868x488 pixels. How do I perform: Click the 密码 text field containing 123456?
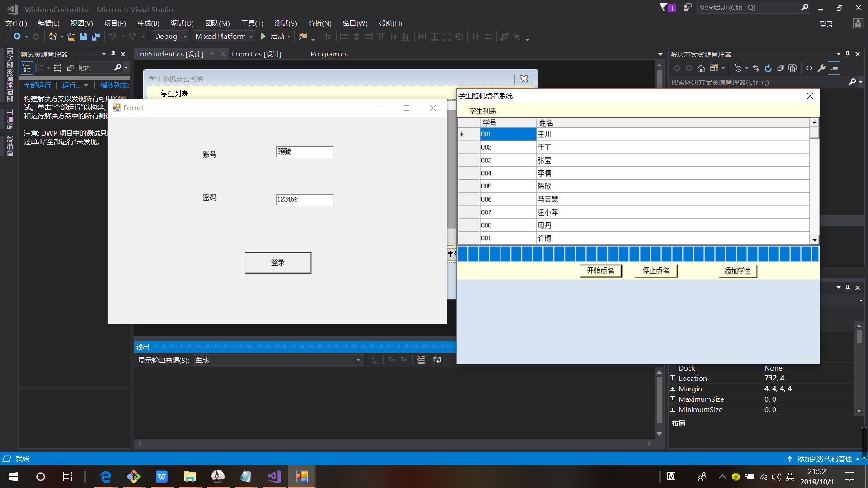tap(304, 199)
